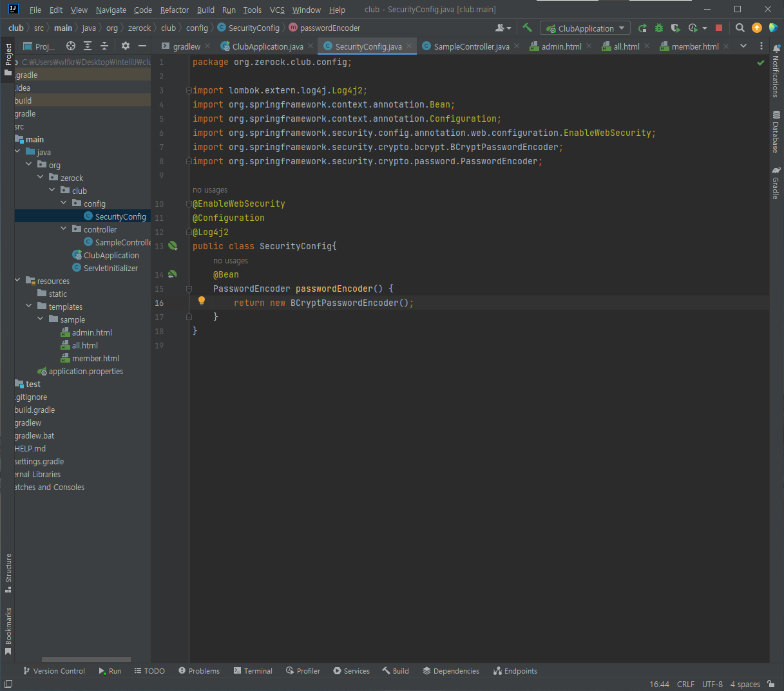
Task: Click the Project panel horizontal scrollbar
Action: click(x=86, y=659)
